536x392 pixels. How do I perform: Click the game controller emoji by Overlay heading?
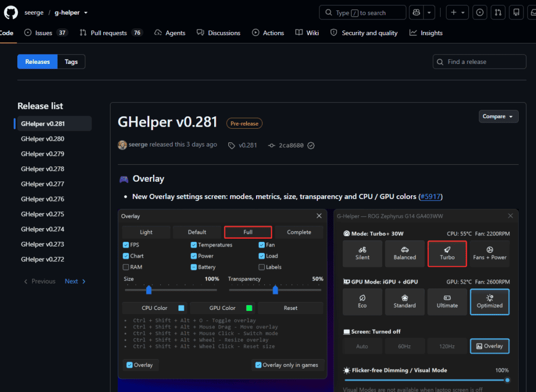124,179
